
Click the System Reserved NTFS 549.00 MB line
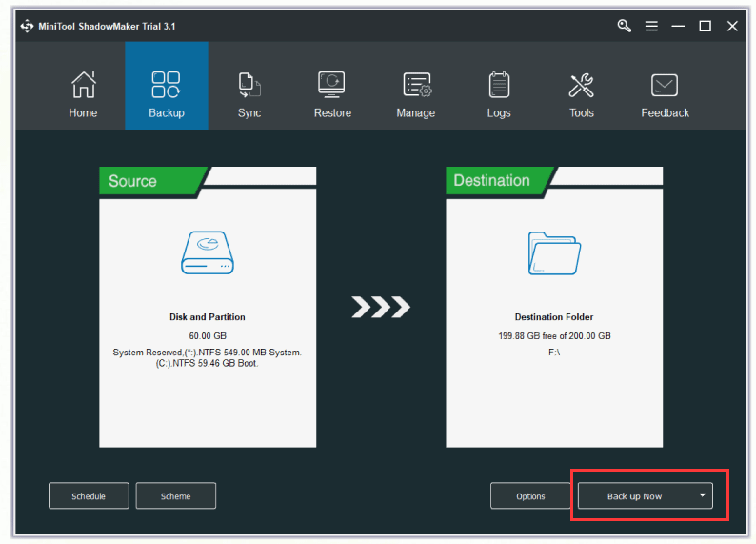point(208,353)
